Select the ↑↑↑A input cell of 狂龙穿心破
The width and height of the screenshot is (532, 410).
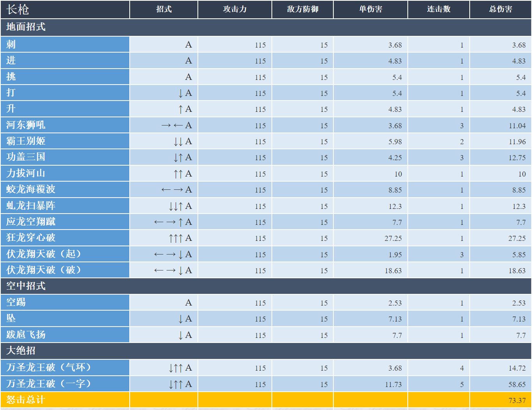pos(164,238)
